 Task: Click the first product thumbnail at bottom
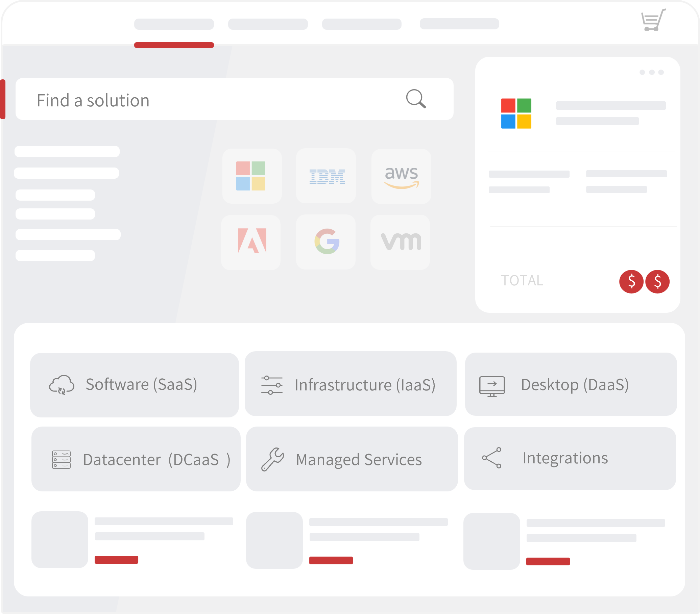tap(60, 540)
